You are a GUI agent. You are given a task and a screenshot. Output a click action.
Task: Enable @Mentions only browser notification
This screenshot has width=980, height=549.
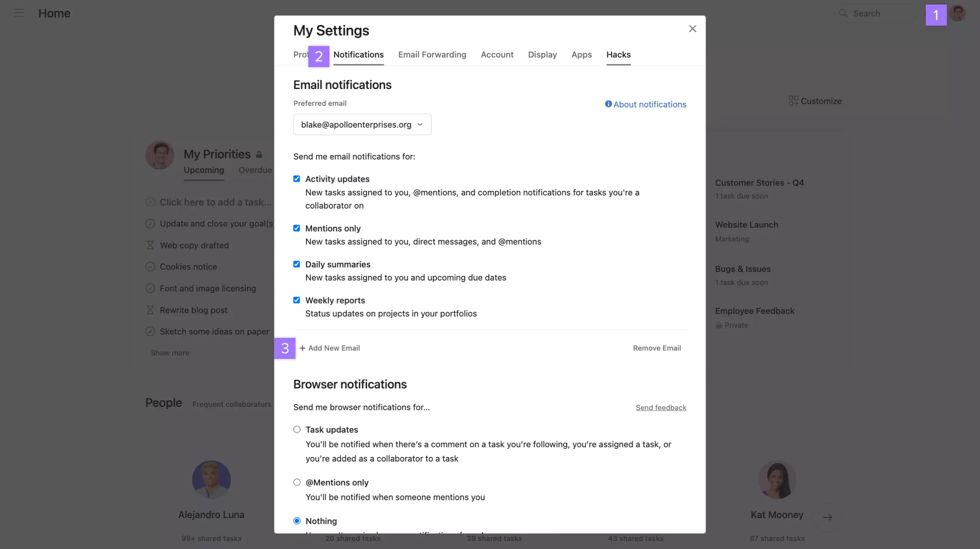point(296,482)
